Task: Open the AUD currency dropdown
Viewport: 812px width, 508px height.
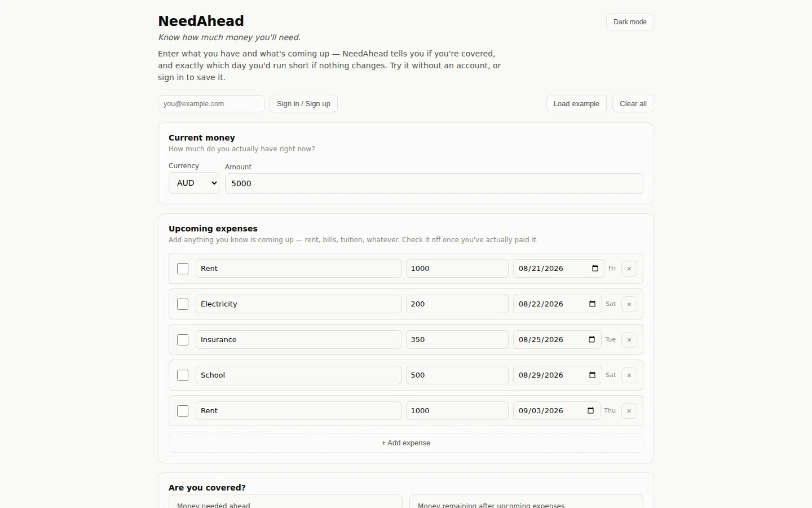Action: click(x=194, y=183)
